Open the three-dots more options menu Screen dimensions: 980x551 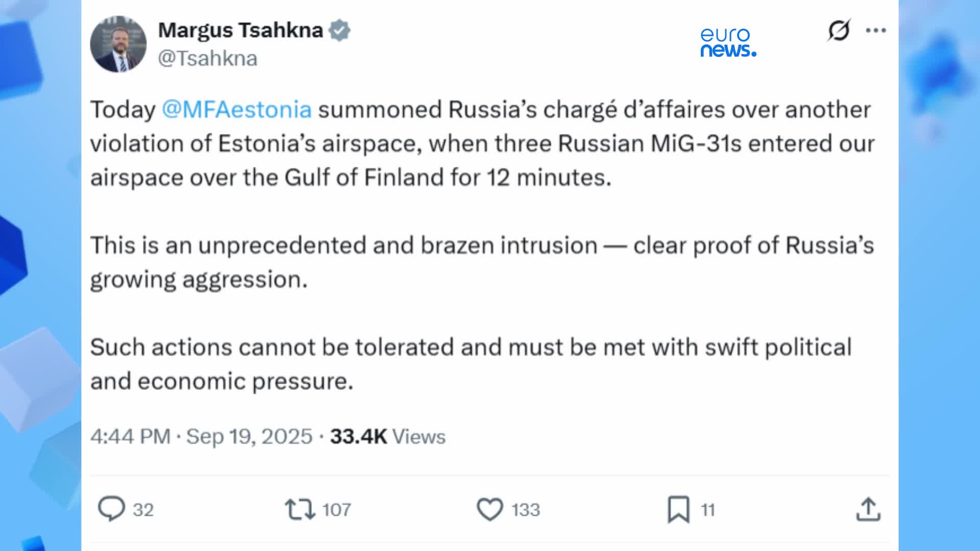pos(876,30)
